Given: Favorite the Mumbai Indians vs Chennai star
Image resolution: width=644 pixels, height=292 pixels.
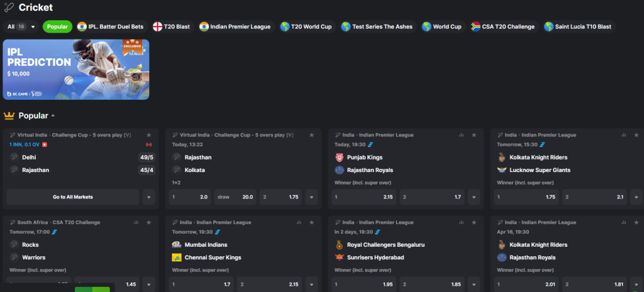Looking at the screenshot, I should pyautogui.click(x=311, y=222).
